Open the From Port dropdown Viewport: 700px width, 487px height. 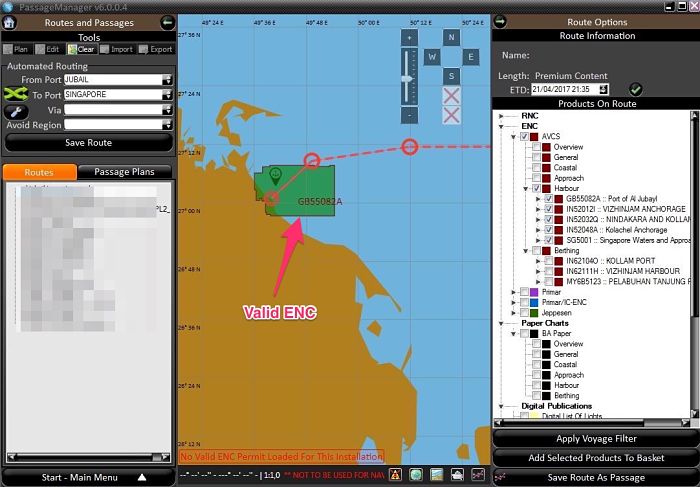point(166,80)
